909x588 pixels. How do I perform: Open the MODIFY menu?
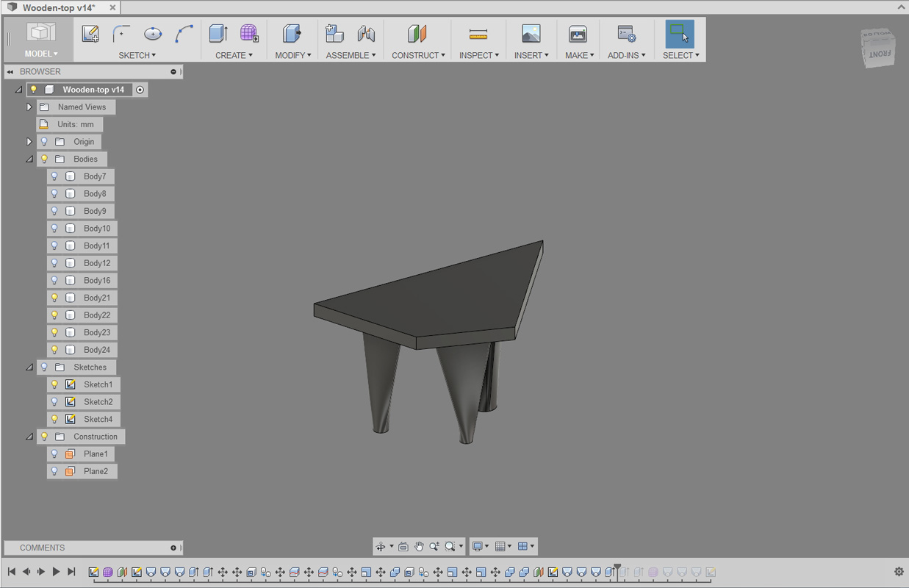pos(293,55)
